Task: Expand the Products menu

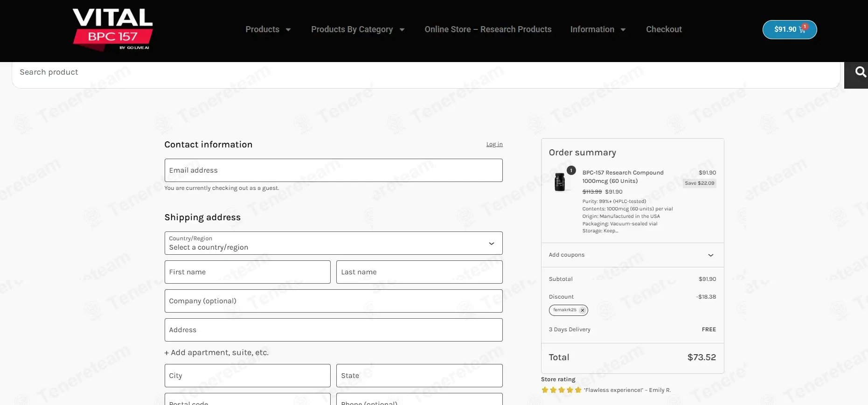Action: tap(268, 29)
